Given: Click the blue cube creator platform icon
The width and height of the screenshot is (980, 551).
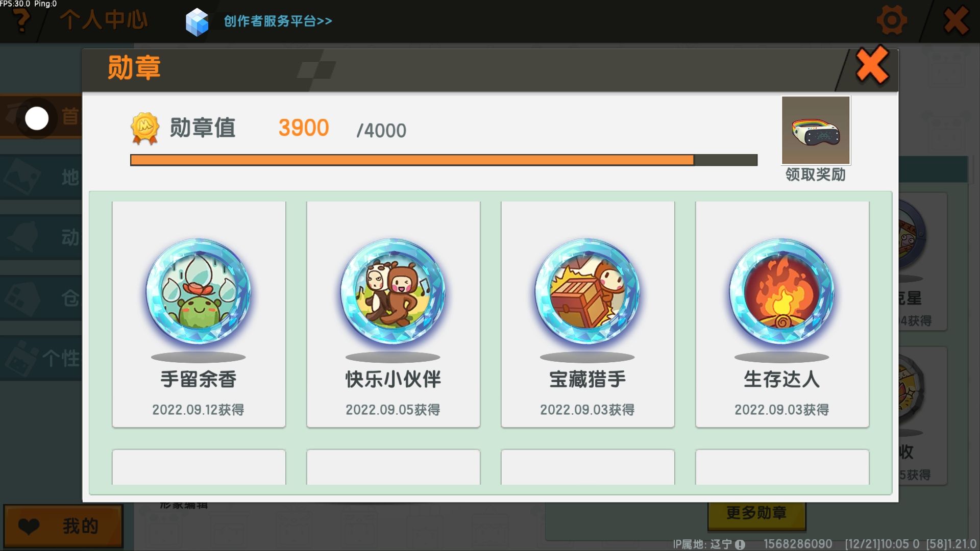Looking at the screenshot, I should pyautogui.click(x=197, y=22).
